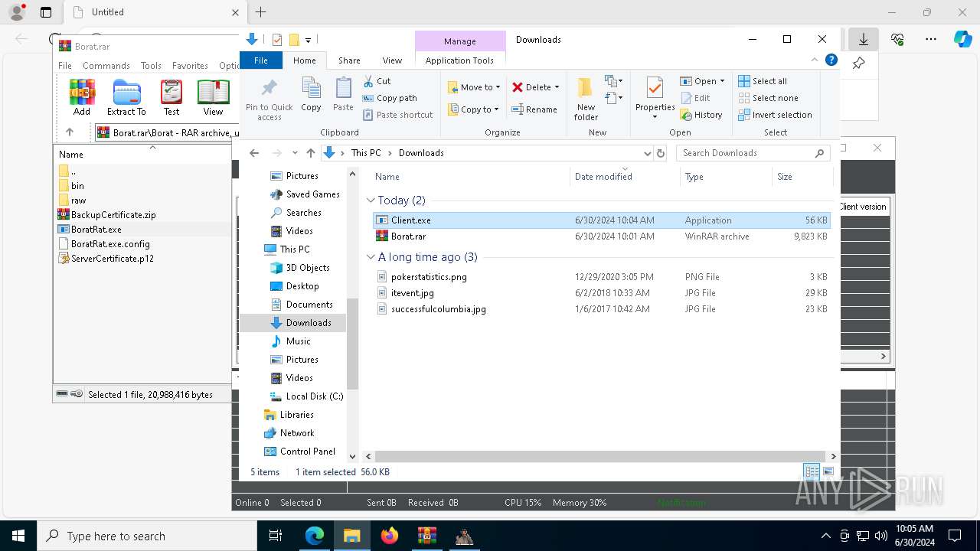Open recent locations dropdown arrow
Screen dimensions: 980x551
coord(295,153)
